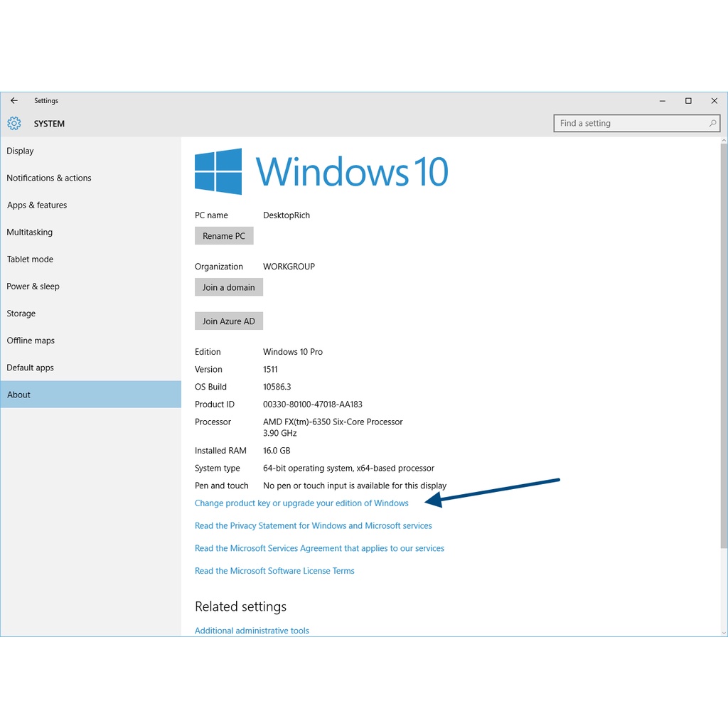The width and height of the screenshot is (728, 728).
Task: Click the scroll down arrow on the scrollbar
Action: pyautogui.click(x=724, y=631)
